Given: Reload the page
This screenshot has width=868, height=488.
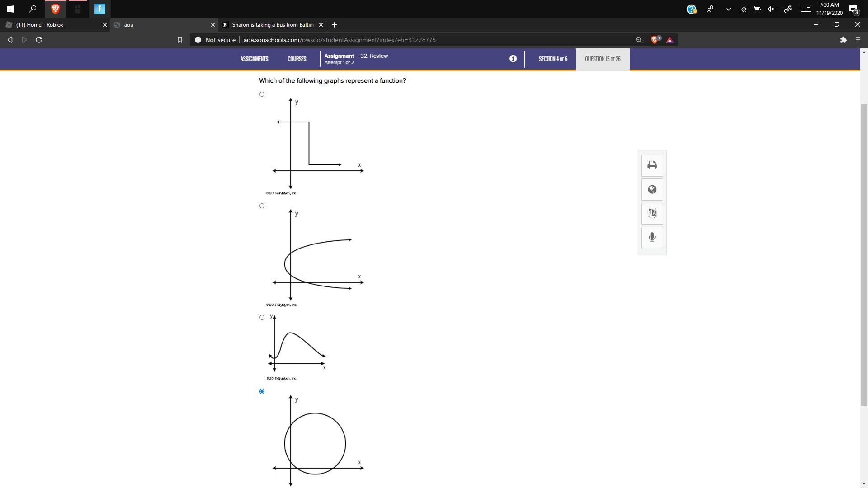Looking at the screenshot, I should (x=39, y=40).
